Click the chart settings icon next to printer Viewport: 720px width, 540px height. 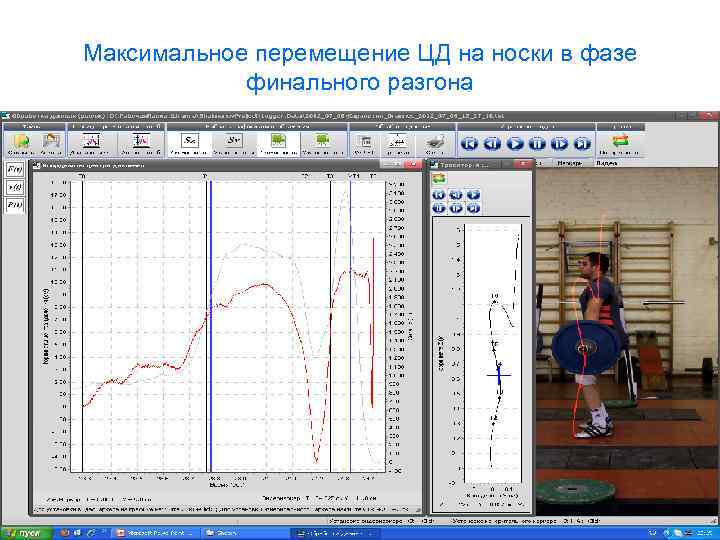pyautogui.click(x=397, y=141)
